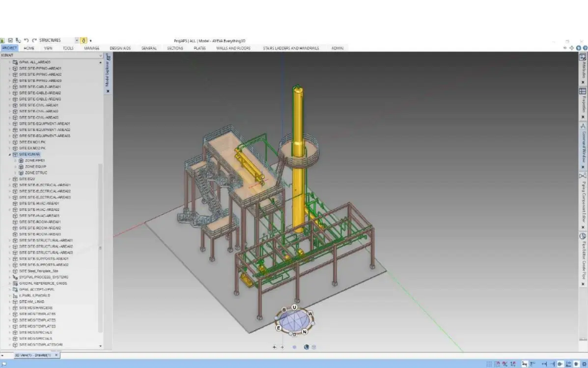The height and width of the screenshot is (368, 588).
Task: Click the Model Explorer pin icon
Action: click(108, 58)
